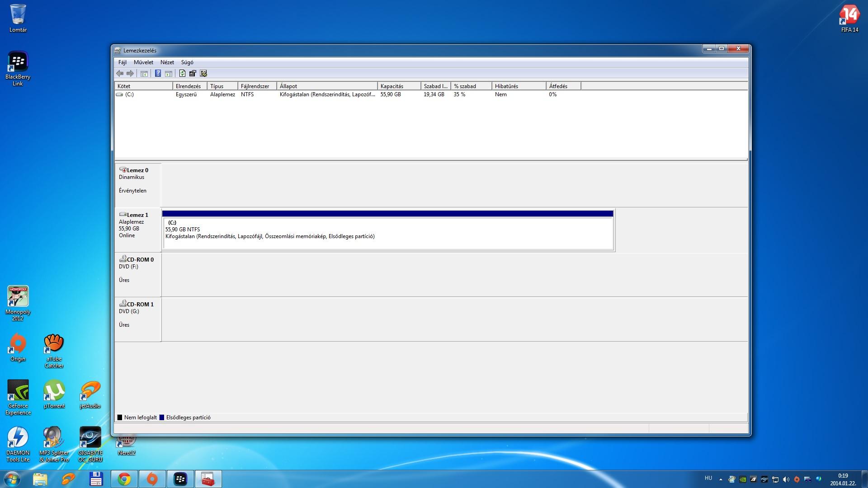The width and height of the screenshot is (868, 488).
Task: Select the Lemez 1 Alaplemez disk label
Action: (x=137, y=230)
